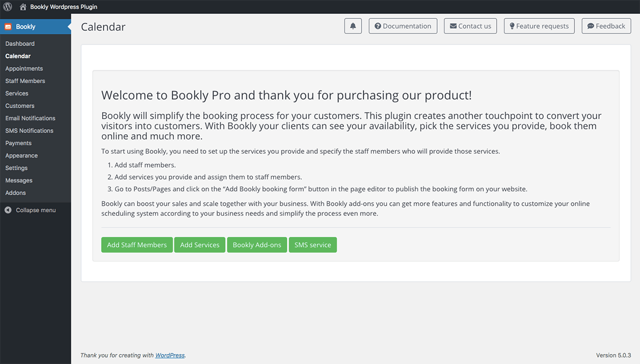
Task: Click the Version 5.0.3 footer text
Action: [x=613, y=356]
